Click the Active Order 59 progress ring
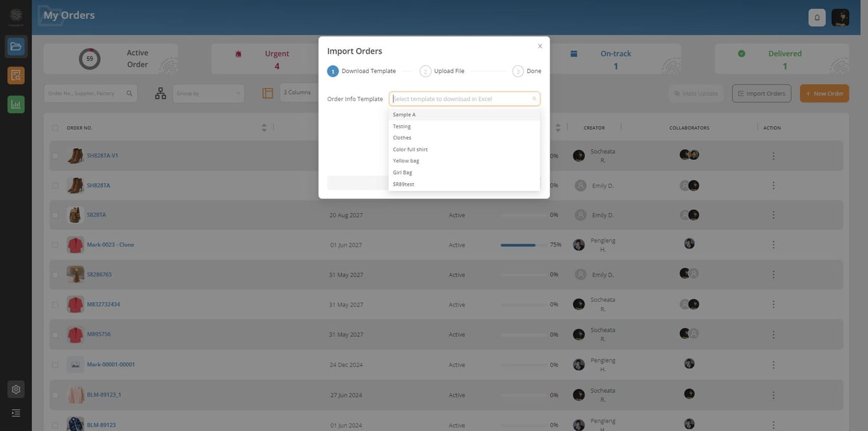This screenshot has width=868, height=431. point(90,58)
